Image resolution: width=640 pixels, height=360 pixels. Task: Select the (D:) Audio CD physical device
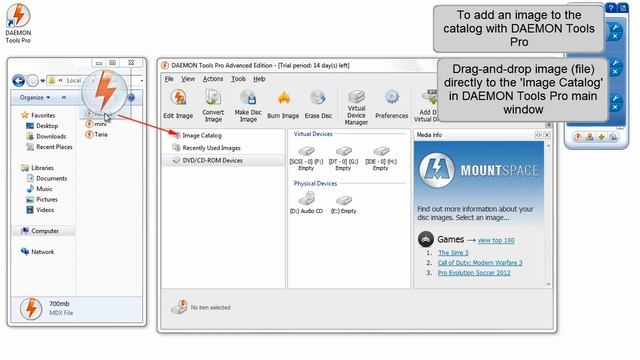point(306,202)
